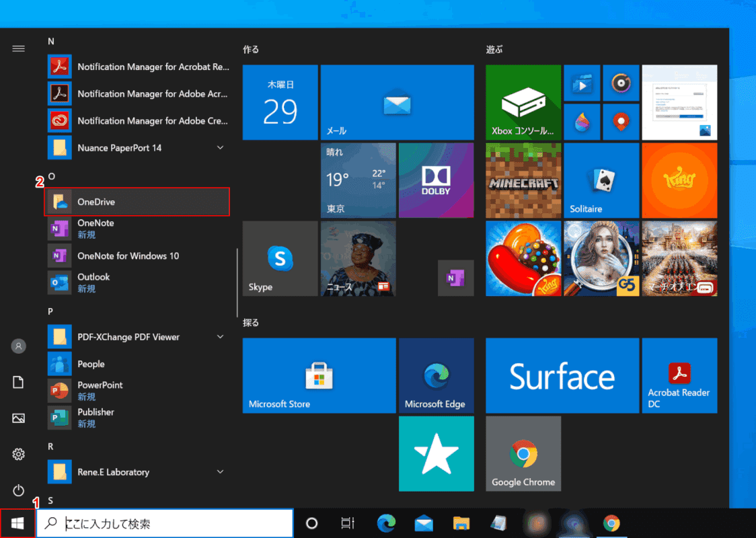Image resolution: width=756 pixels, height=538 pixels.
Task: Open the orange King game tile
Action: pyautogui.click(x=680, y=180)
